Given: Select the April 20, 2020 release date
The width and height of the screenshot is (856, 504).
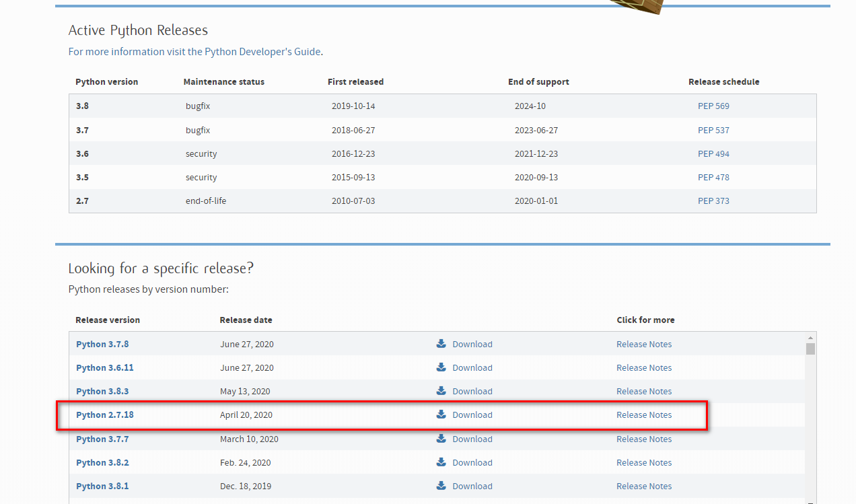Looking at the screenshot, I should 246,415.
